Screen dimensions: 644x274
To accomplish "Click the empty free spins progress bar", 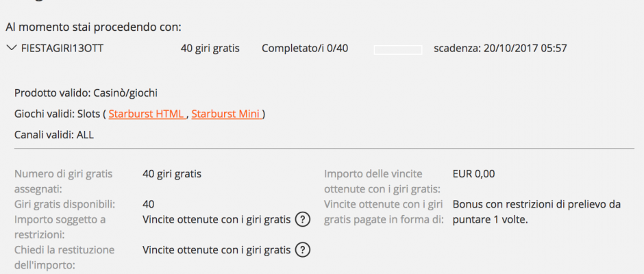I will point(398,50).
